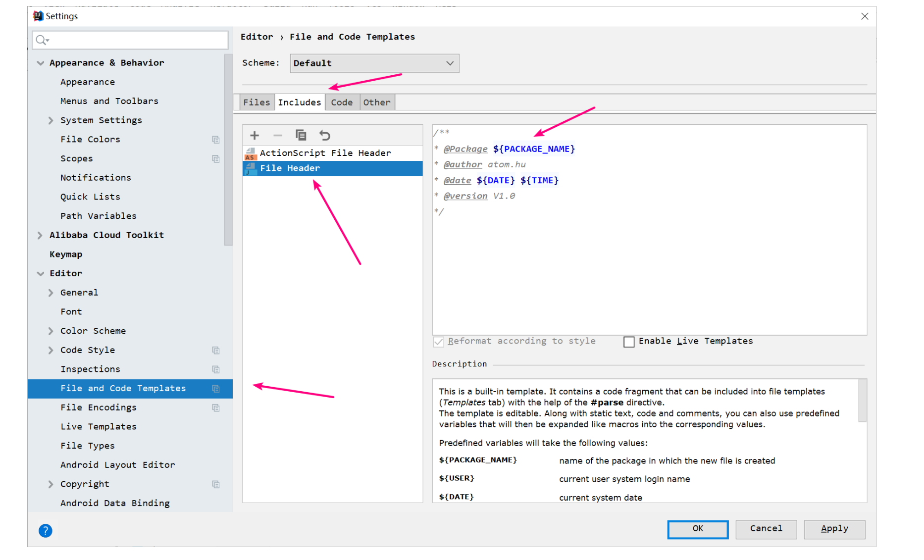
Task: Click the Apply button
Action: coord(834,529)
